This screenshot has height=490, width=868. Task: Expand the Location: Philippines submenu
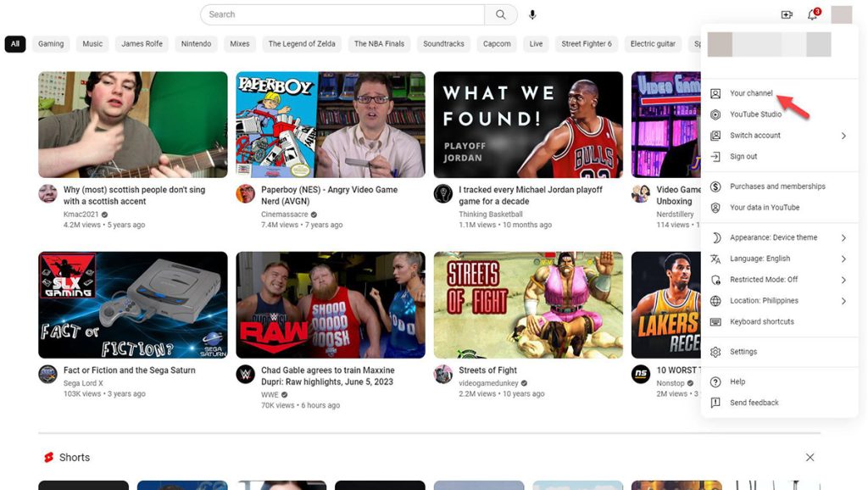pos(843,300)
